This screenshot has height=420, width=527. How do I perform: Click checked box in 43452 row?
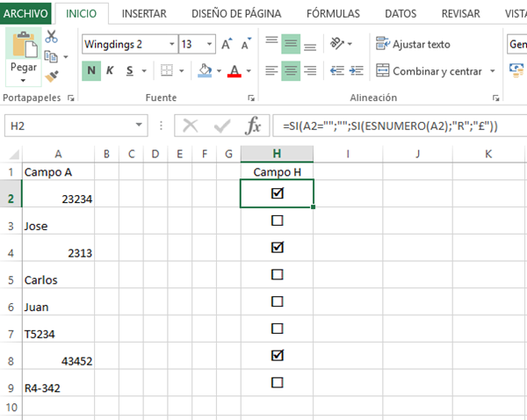pyautogui.click(x=278, y=355)
